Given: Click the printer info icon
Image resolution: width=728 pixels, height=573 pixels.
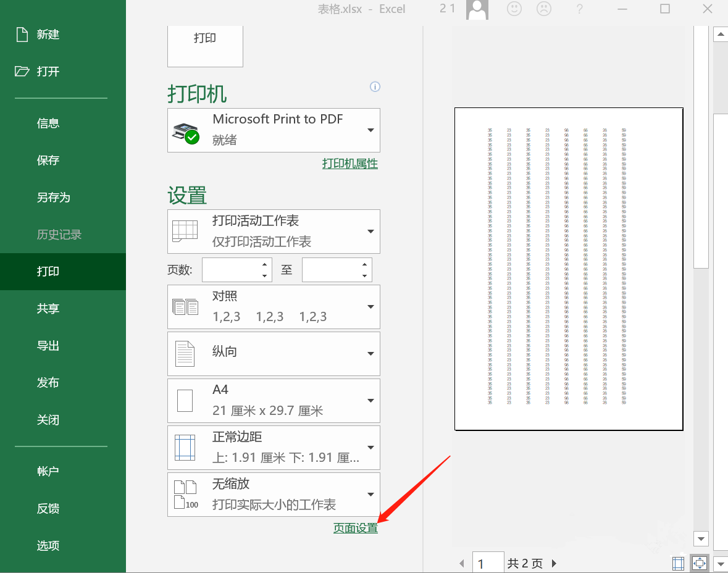Looking at the screenshot, I should coord(375,87).
